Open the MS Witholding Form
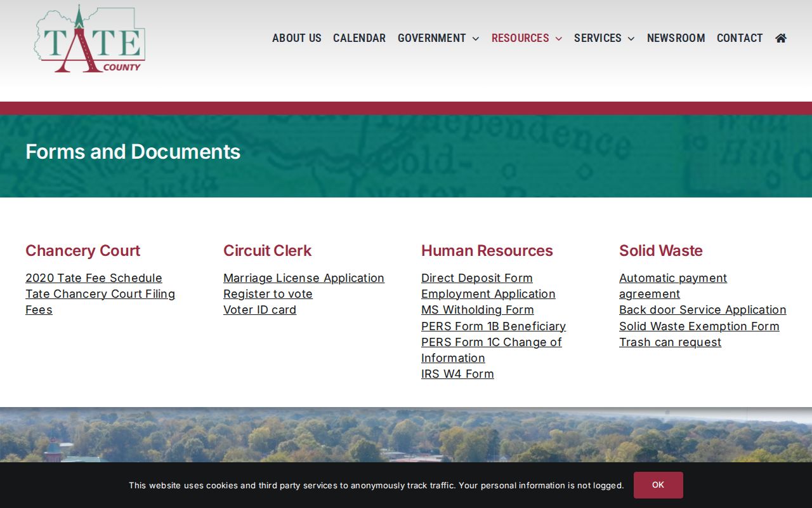Image resolution: width=812 pixels, height=508 pixels. point(478,310)
